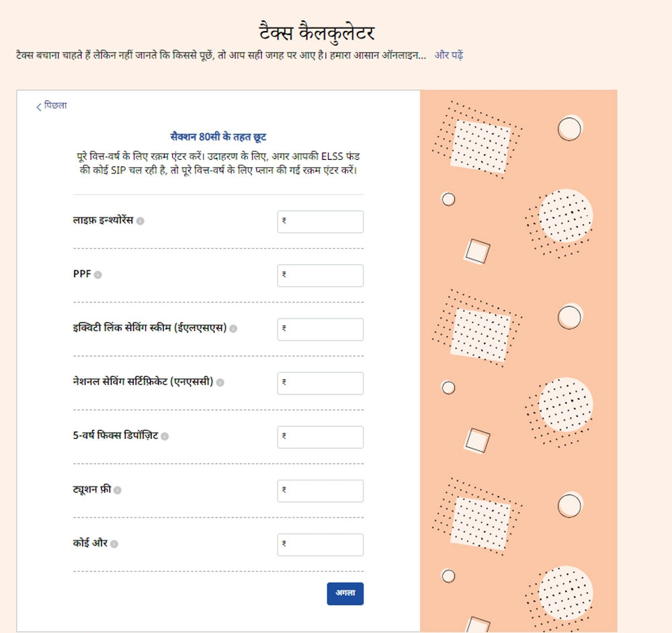Click info icon beside कोई और
Image resolution: width=672 pixels, height=633 pixels.
pos(114,544)
